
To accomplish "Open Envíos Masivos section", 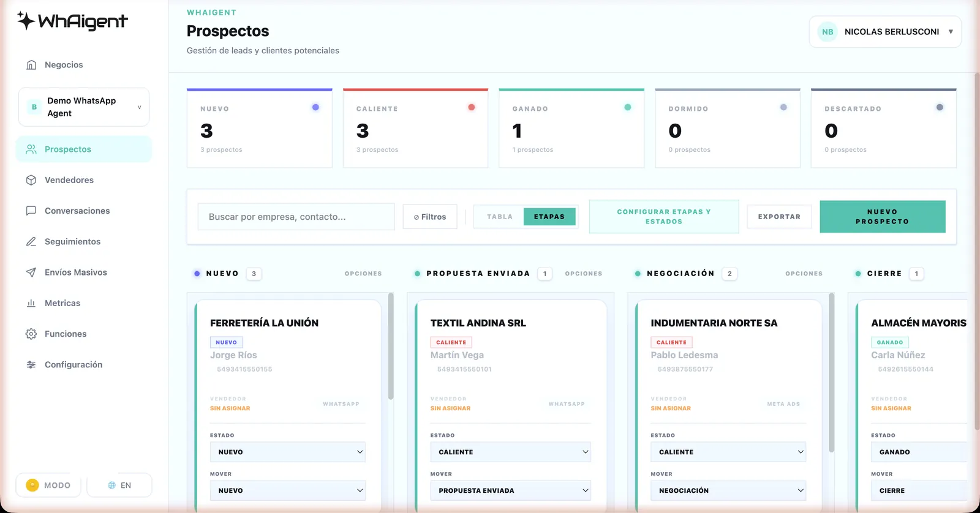I will point(84,272).
